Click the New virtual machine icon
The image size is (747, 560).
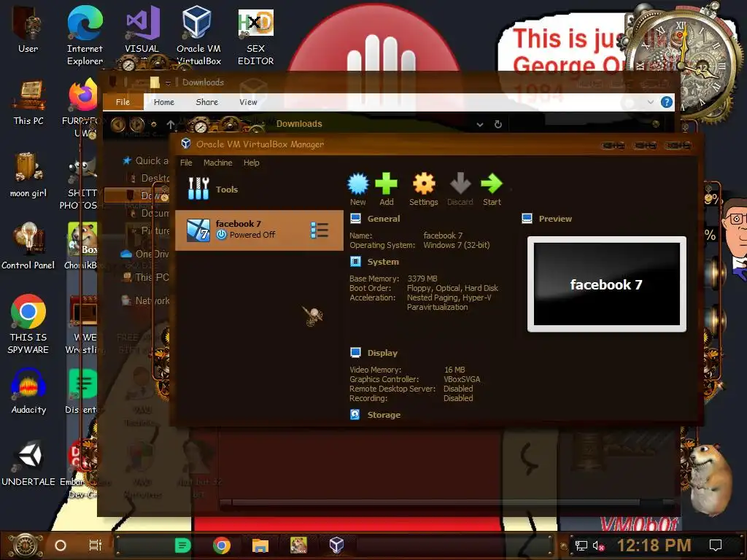(x=357, y=189)
